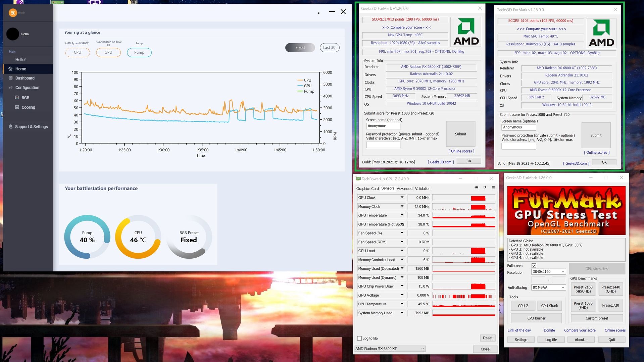Expand the FurMark Resolution 3840x2160 dropdown

pos(548,272)
